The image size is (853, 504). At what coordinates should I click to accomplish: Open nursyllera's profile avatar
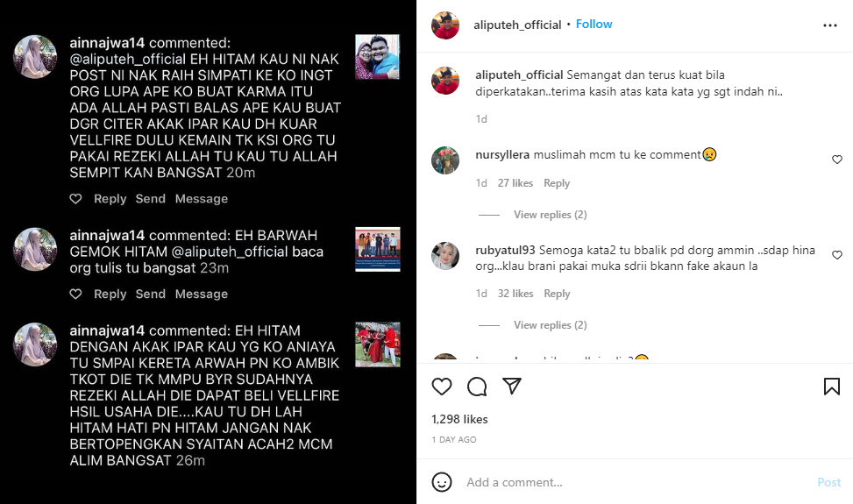(445, 160)
